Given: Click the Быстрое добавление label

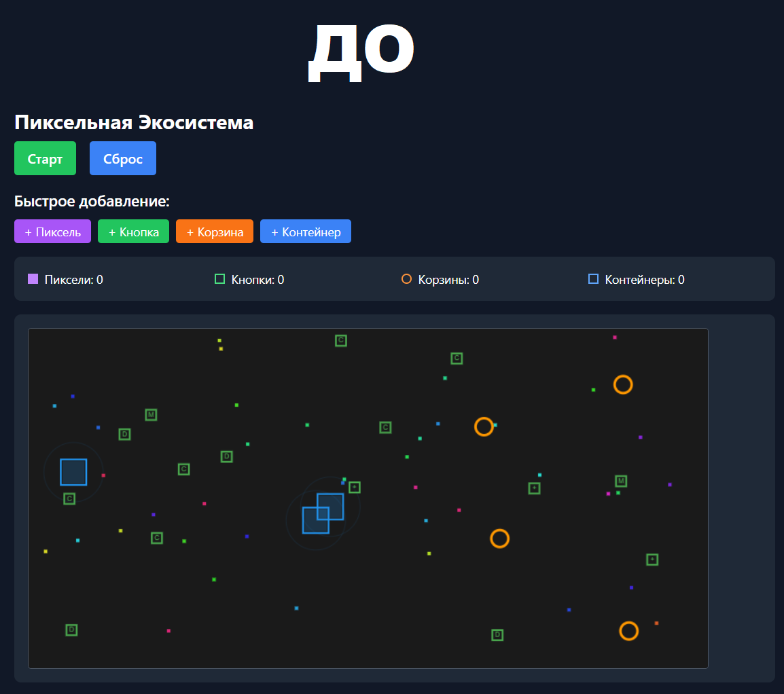Looking at the screenshot, I should [x=91, y=202].
